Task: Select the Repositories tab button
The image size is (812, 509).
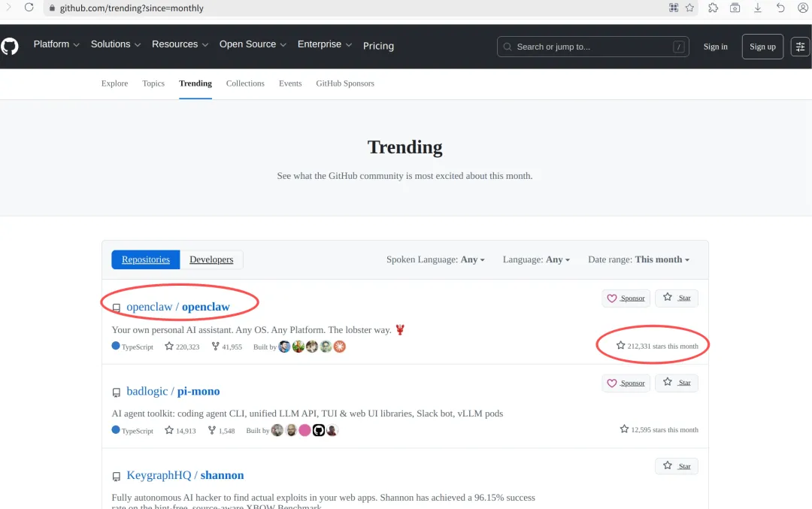Action: click(146, 259)
